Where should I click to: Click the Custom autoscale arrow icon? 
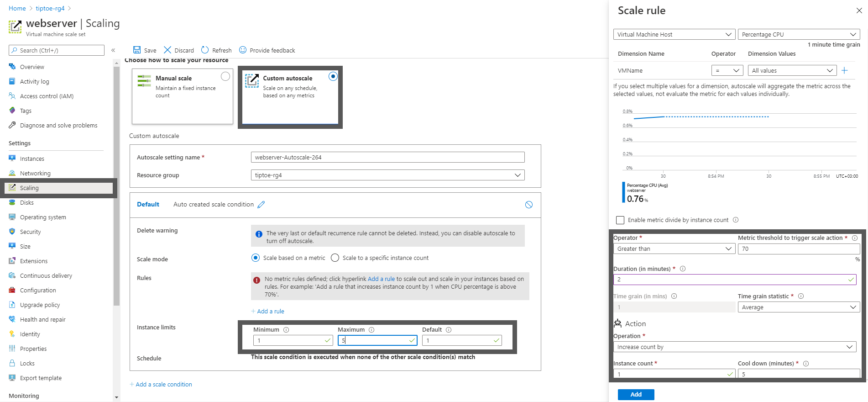point(252,81)
